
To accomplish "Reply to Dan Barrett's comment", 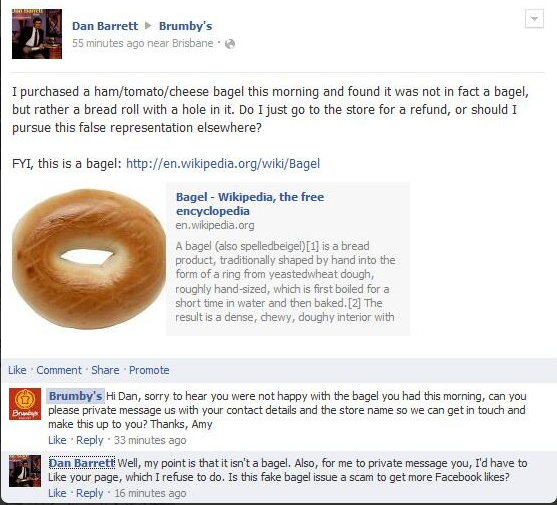I will point(90,493).
